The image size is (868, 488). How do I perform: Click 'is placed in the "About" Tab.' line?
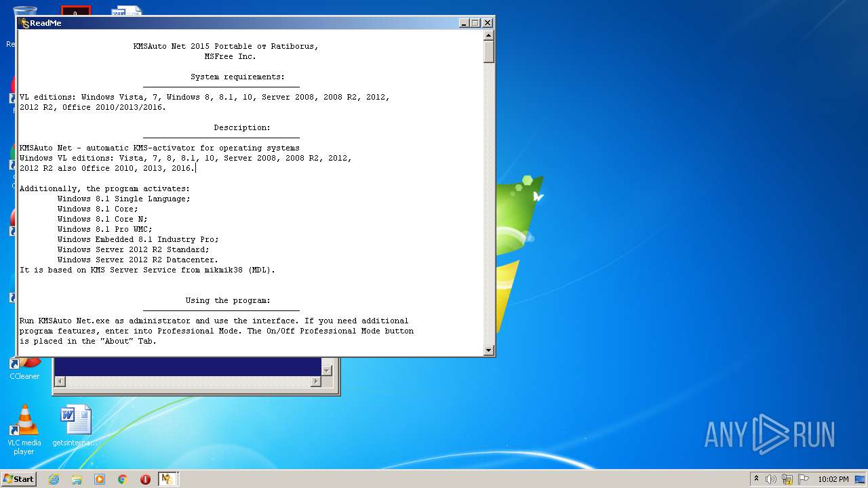[87, 341]
